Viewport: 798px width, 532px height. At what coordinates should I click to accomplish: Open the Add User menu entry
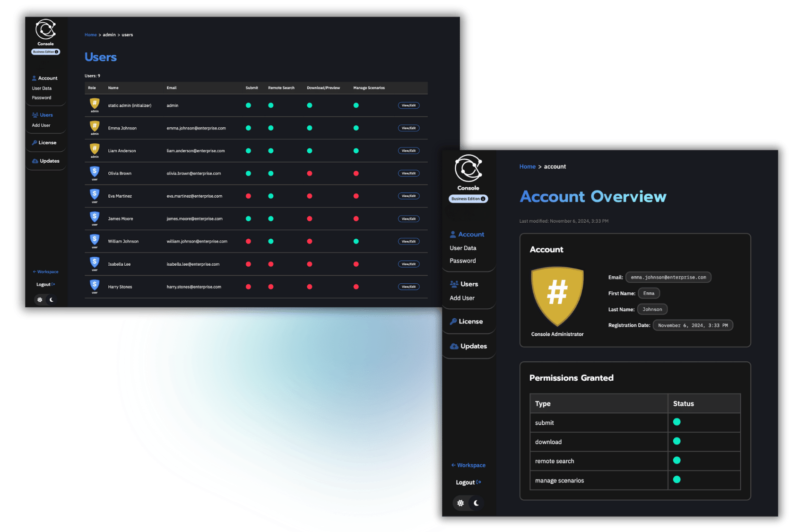coord(462,298)
